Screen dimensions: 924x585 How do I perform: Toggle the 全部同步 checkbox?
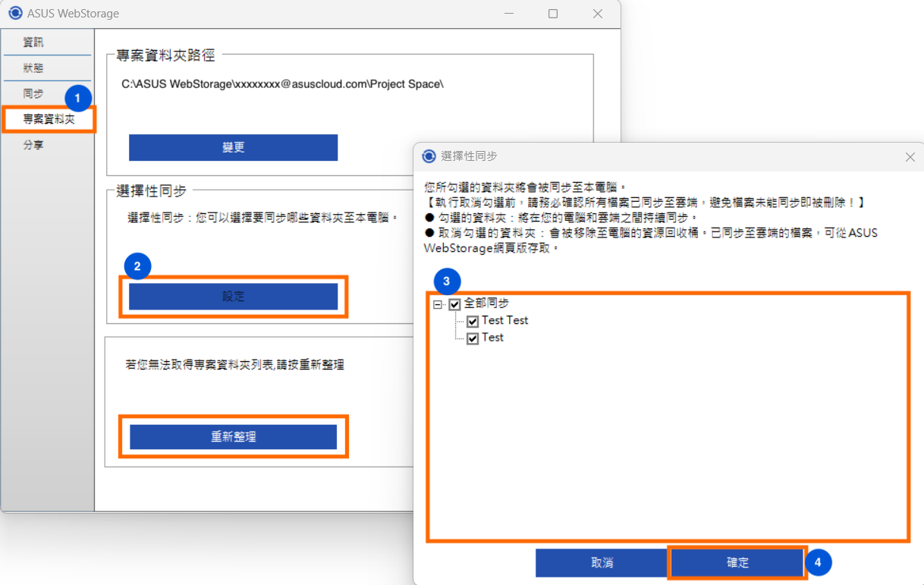(x=455, y=304)
